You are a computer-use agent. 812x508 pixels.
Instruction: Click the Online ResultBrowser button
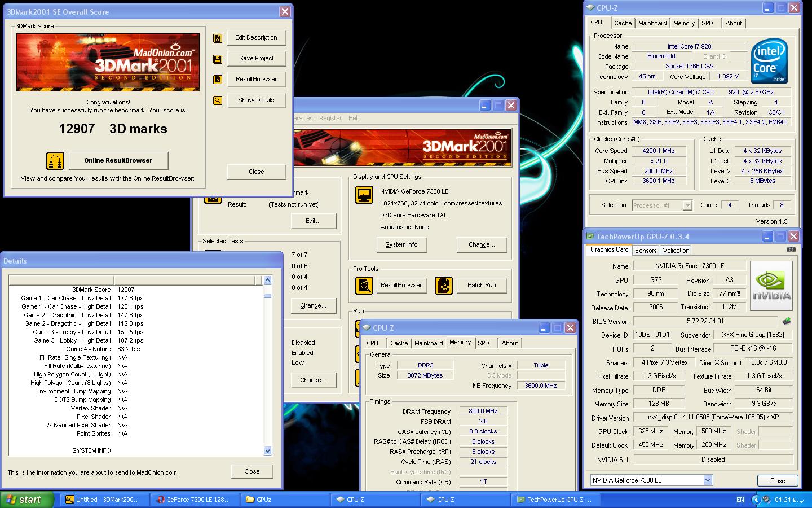point(118,161)
